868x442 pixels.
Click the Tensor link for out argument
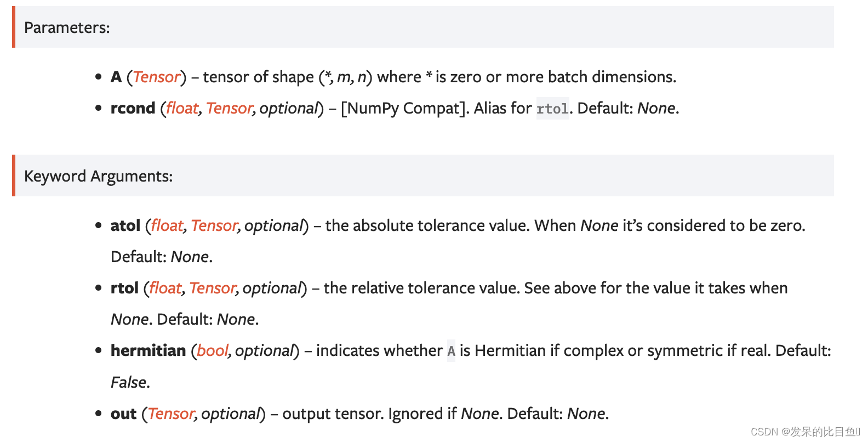[172, 414]
